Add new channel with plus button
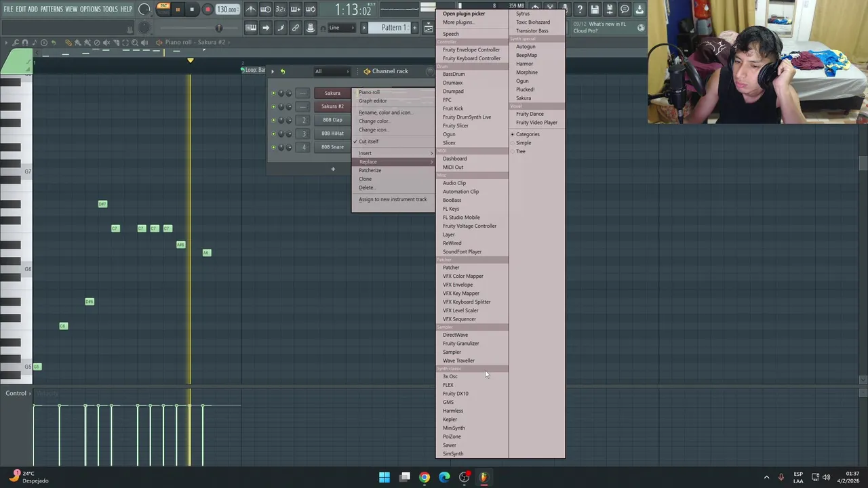868x488 pixels. click(333, 169)
